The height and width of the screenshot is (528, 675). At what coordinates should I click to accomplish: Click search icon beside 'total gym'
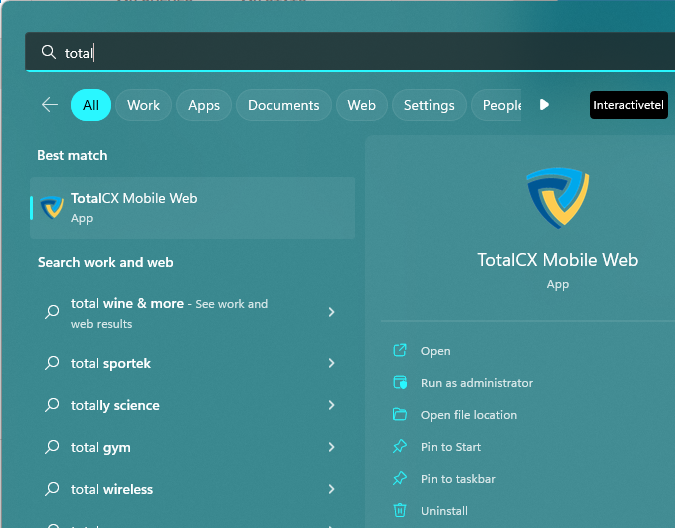(52, 447)
